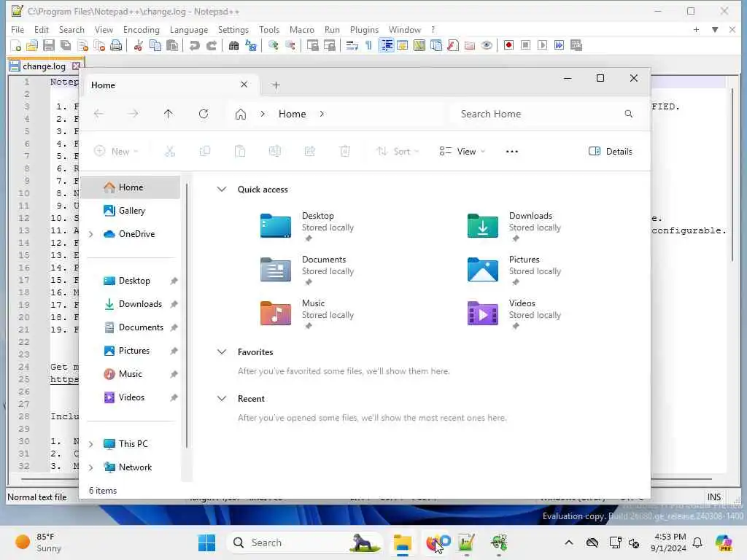747x560 pixels.
Task: Click Undo arrow in Notepad++ toolbar
Action: pyautogui.click(x=194, y=46)
